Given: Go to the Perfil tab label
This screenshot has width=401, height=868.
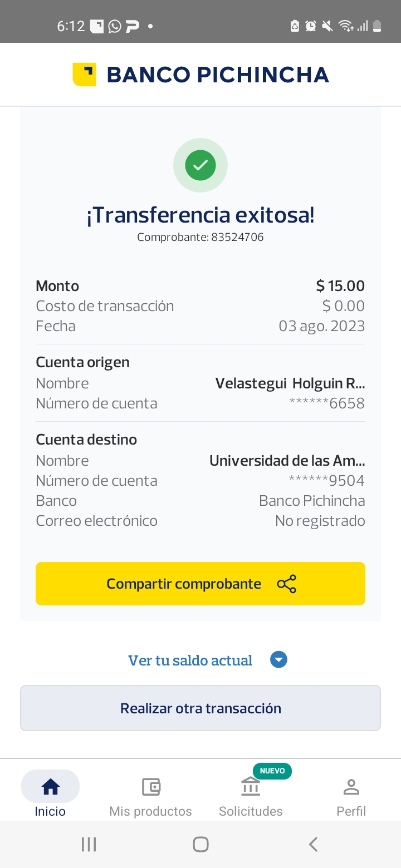Looking at the screenshot, I should click(x=351, y=811).
